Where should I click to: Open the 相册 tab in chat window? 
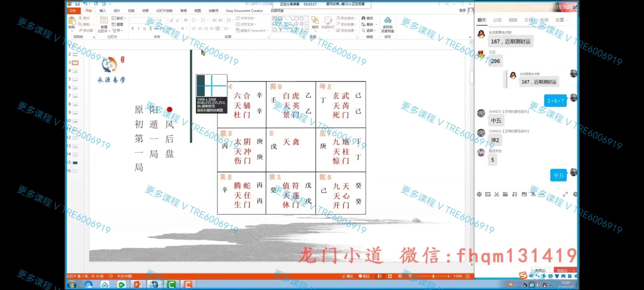point(513,20)
